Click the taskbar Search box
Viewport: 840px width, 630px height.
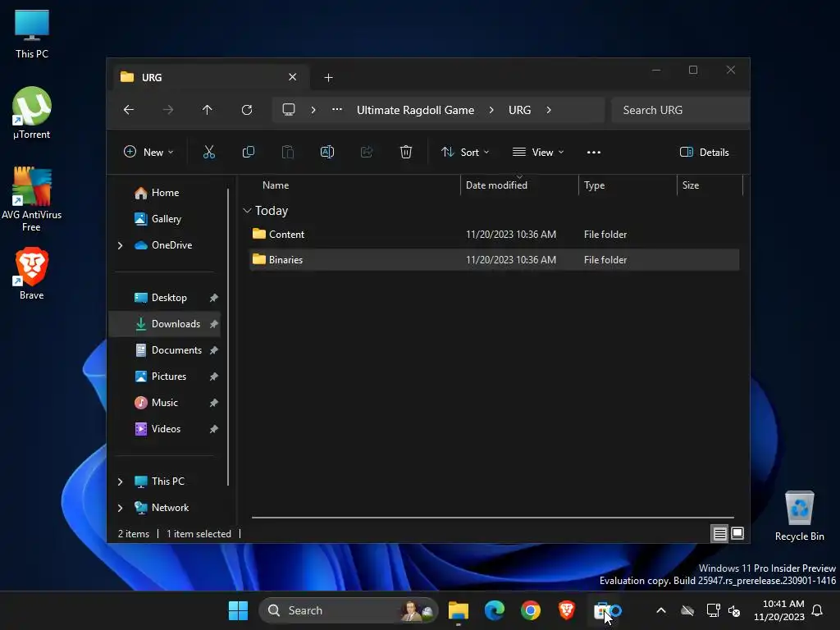[x=348, y=610]
